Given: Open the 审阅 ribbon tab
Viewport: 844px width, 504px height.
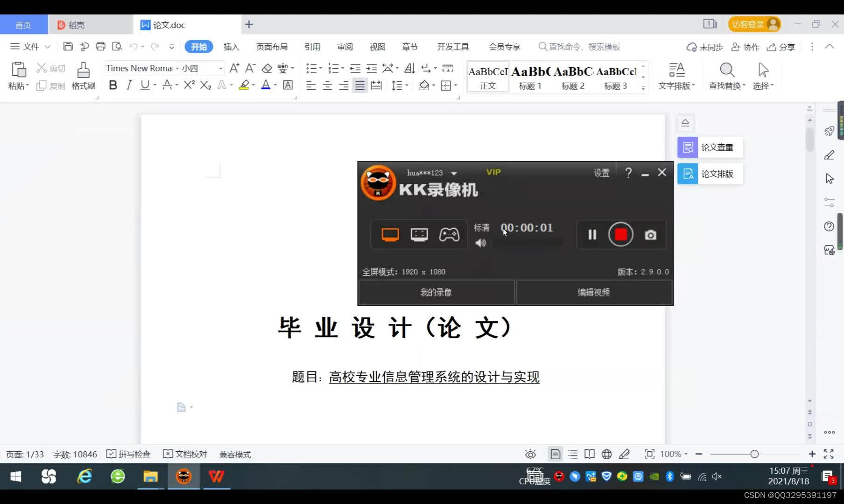Looking at the screenshot, I should [345, 47].
